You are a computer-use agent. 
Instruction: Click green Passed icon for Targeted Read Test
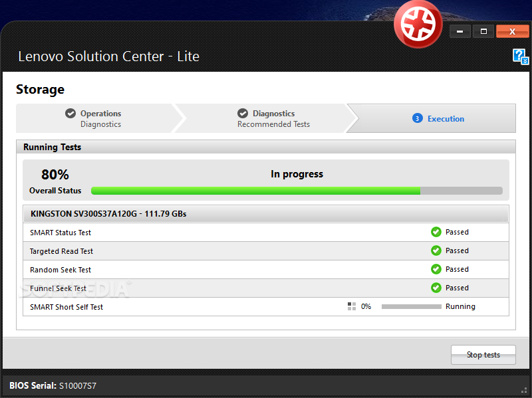click(x=436, y=250)
